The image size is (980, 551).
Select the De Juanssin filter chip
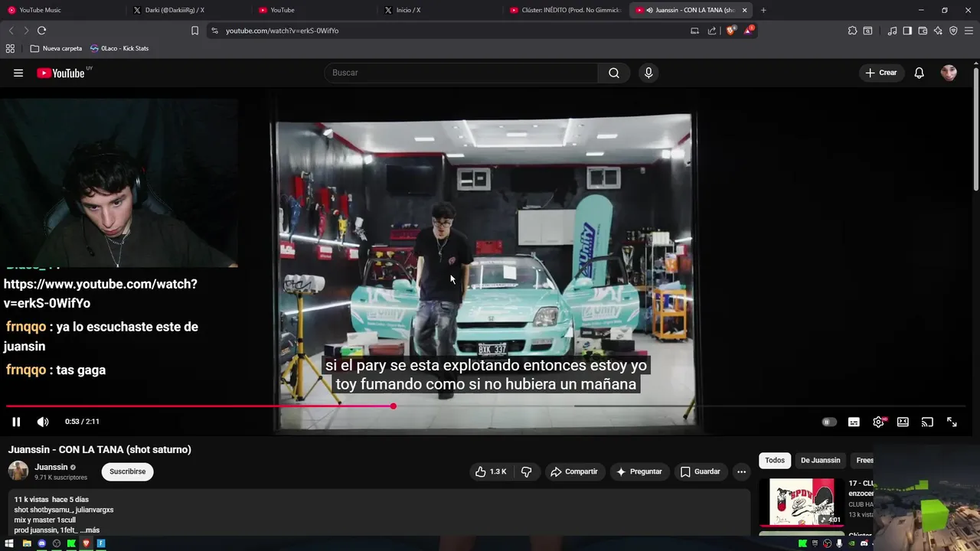[820, 460]
